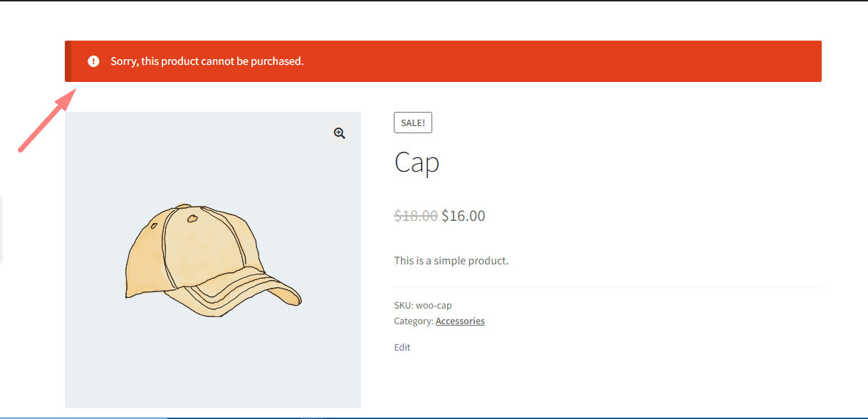The width and height of the screenshot is (868, 419).
Task: Click the dark red left edge of notice
Action: [68, 61]
